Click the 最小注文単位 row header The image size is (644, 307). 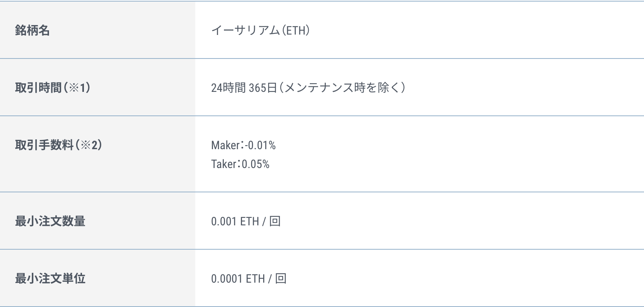[50, 279]
